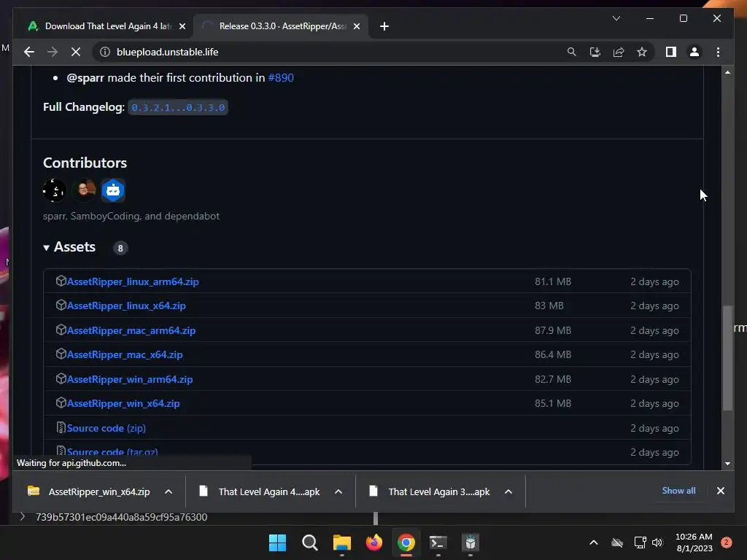This screenshot has width=747, height=560.
Task: View site information icon in address bar
Action: (105, 52)
